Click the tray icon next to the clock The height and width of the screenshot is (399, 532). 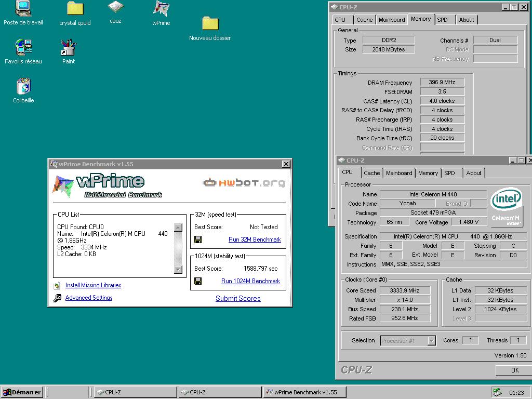(x=497, y=392)
